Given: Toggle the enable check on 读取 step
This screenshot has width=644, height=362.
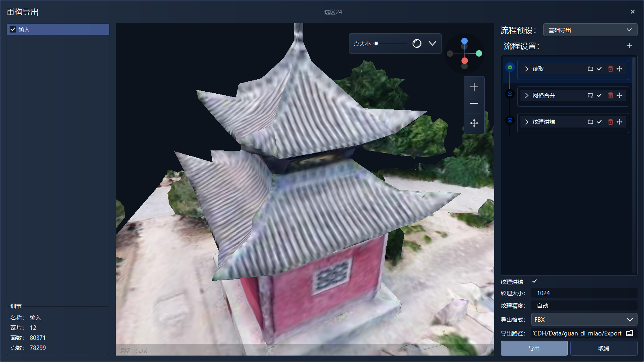Looking at the screenshot, I should pyautogui.click(x=599, y=69).
